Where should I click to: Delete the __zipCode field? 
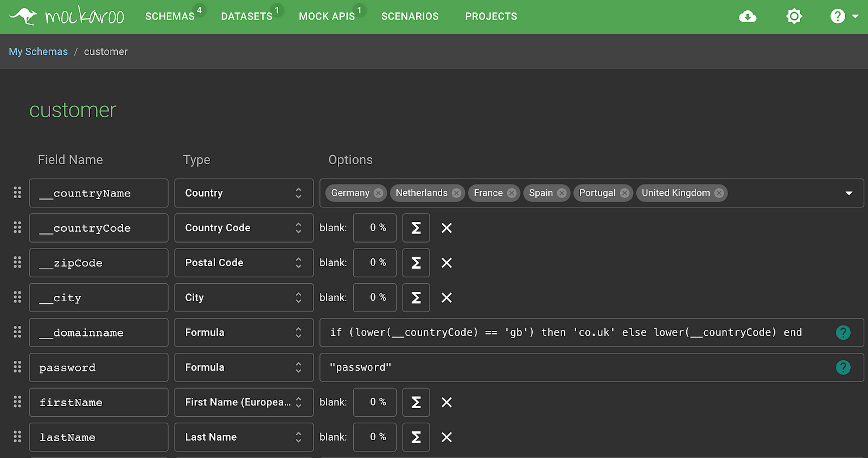tap(446, 262)
